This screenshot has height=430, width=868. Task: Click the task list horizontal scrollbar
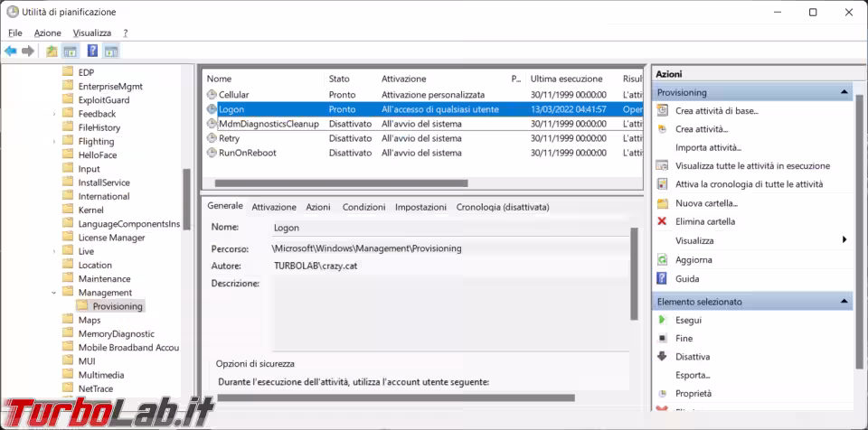pyautogui.click(x=341, y=182)
